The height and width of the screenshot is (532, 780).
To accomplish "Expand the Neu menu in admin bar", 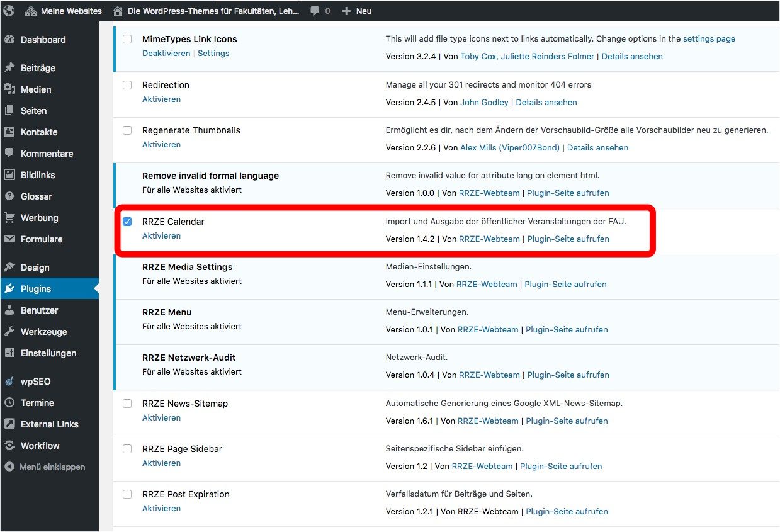I will point(357,11).
